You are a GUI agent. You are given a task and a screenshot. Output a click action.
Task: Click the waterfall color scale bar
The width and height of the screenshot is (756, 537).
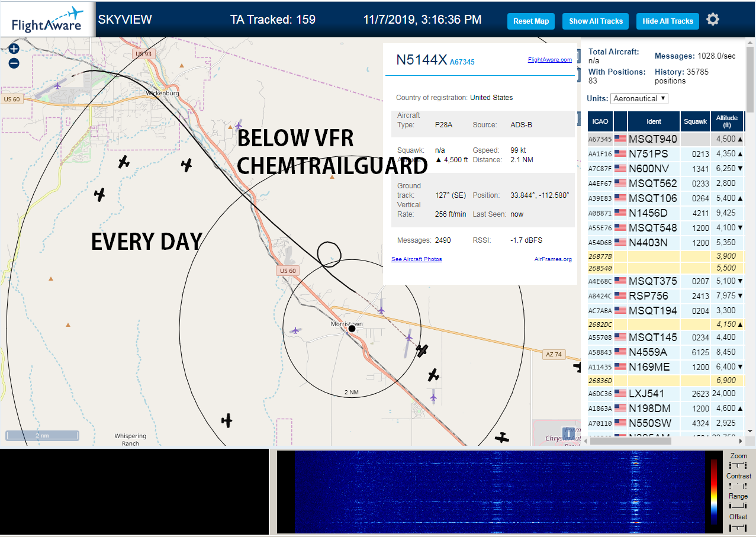714,492
